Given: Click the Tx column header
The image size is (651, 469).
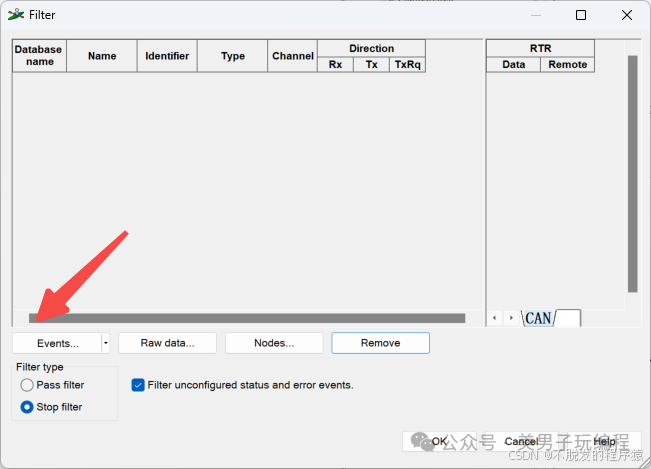Looking at the screenshot, I should (372, 65).
